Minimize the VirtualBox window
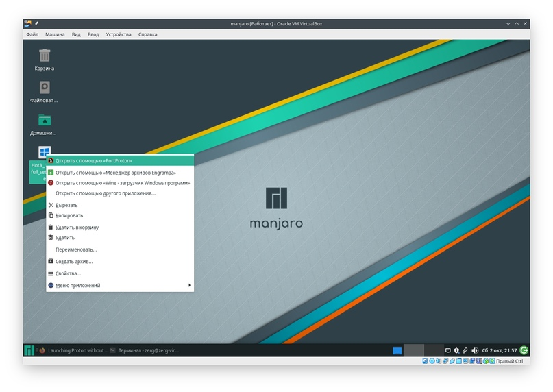Image resolution: width=553 pixels, height=392 pixels. click(x=508, y=23)
